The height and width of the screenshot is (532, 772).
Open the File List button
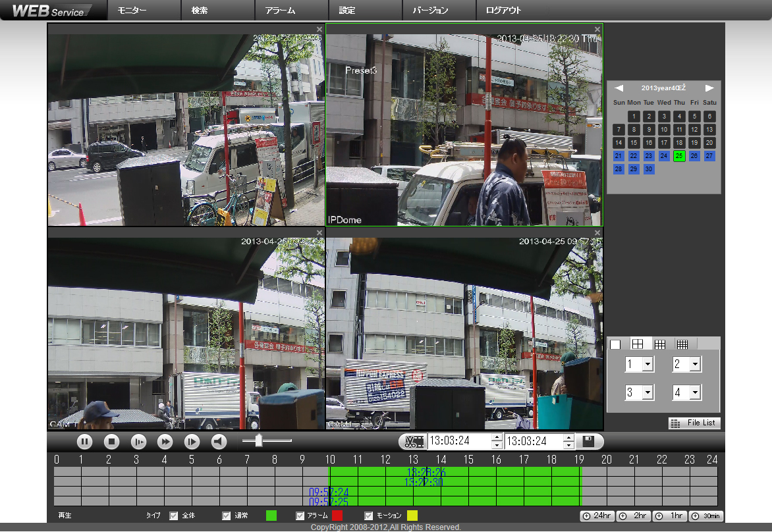(x=694, y=423)
